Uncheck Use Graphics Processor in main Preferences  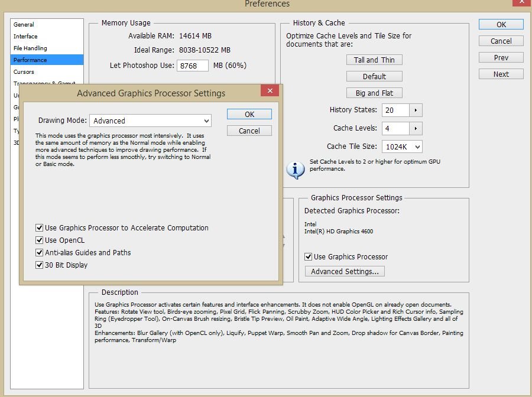[x=309, y=257]
